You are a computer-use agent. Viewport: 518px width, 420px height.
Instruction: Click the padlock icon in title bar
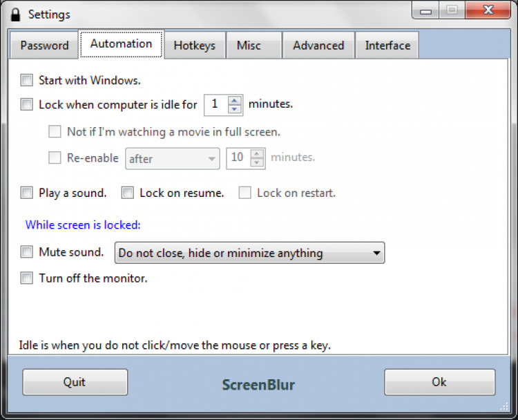15,14
